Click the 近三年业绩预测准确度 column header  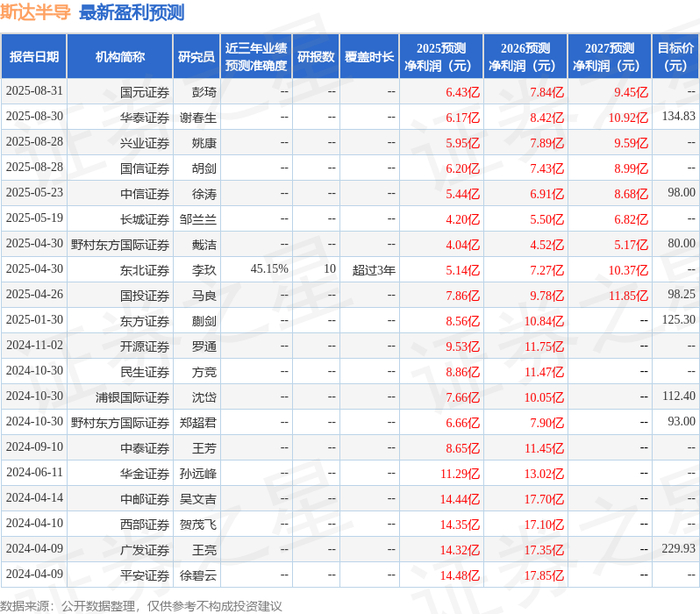tap(256, 57)
